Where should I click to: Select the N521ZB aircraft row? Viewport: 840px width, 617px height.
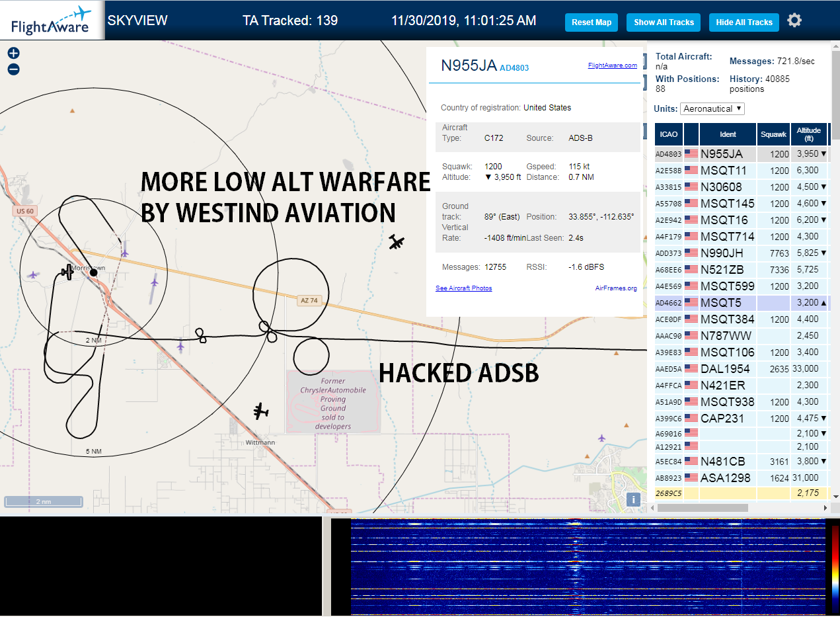[741, 269]
